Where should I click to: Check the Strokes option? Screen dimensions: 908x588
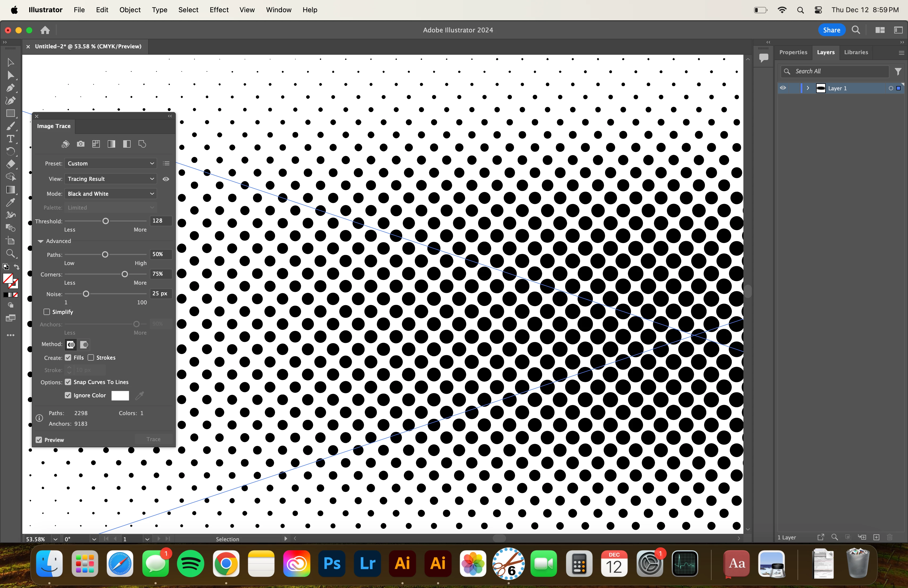coord(91,357)
